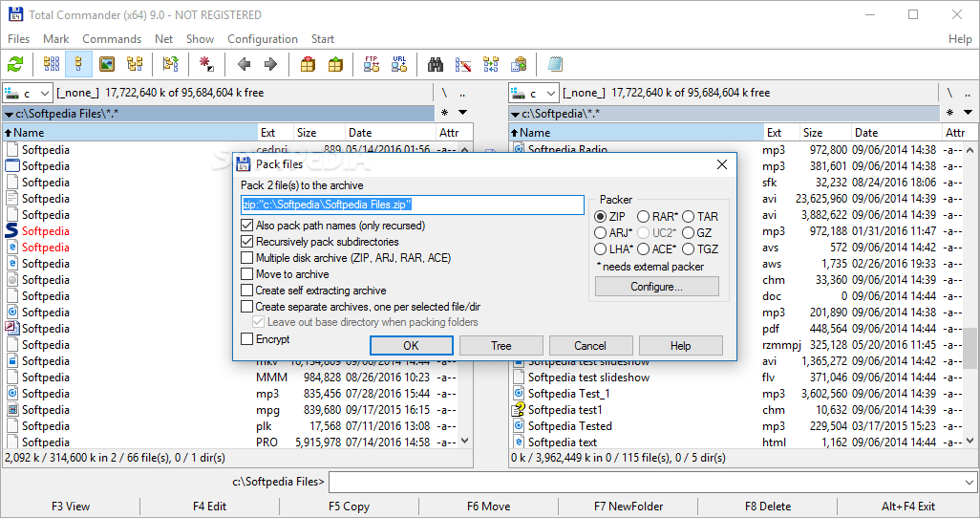Click the F7 NewFolder button
This screenshot has height=518, width=980.
[628, 507]
